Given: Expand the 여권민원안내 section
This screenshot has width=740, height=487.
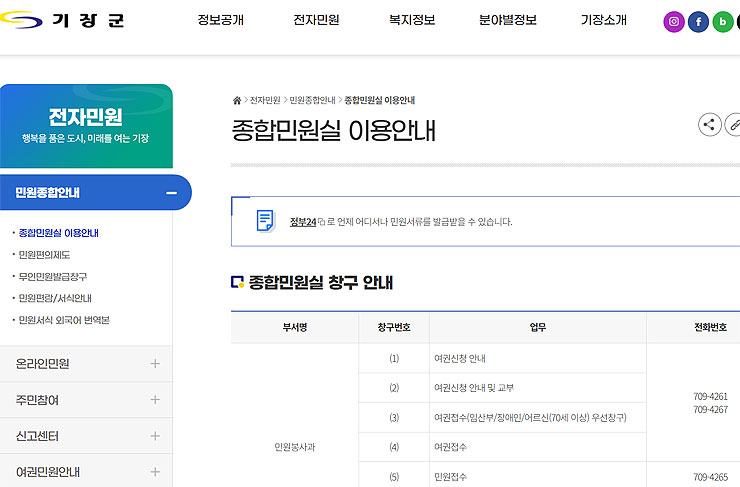Looking at the screenshot, I should 155,472.
